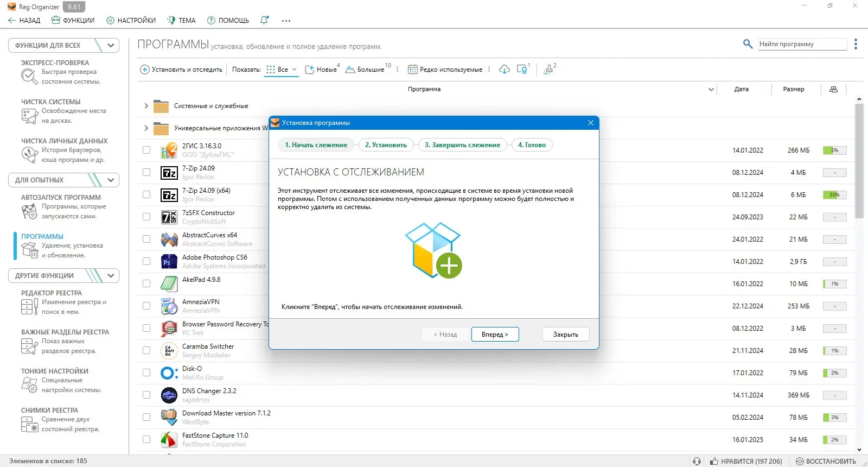The width and height of the screenshot is (868, 467).
Task: Tick the checkbox for Caramba Switcher
Action: tap(146, 350)
